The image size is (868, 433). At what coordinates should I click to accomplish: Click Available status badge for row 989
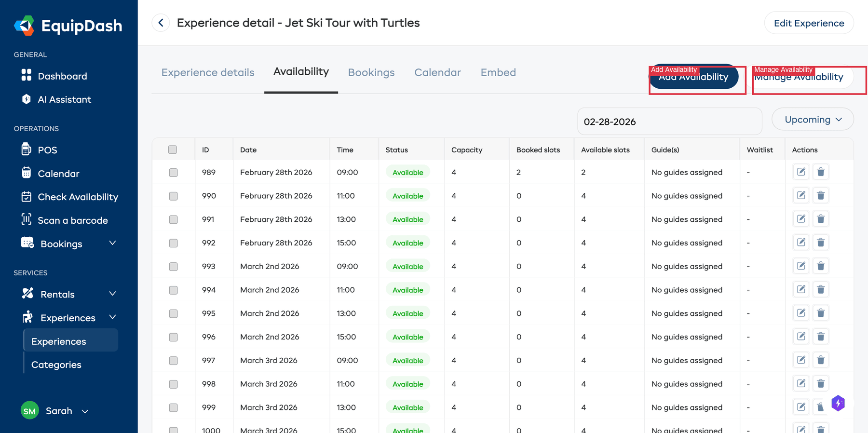(x=407, y=172)
